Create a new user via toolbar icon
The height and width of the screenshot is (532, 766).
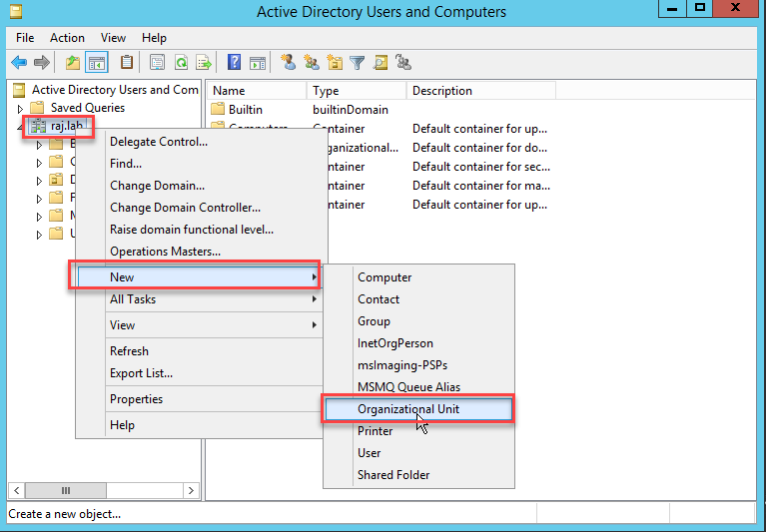coord(289,62)
